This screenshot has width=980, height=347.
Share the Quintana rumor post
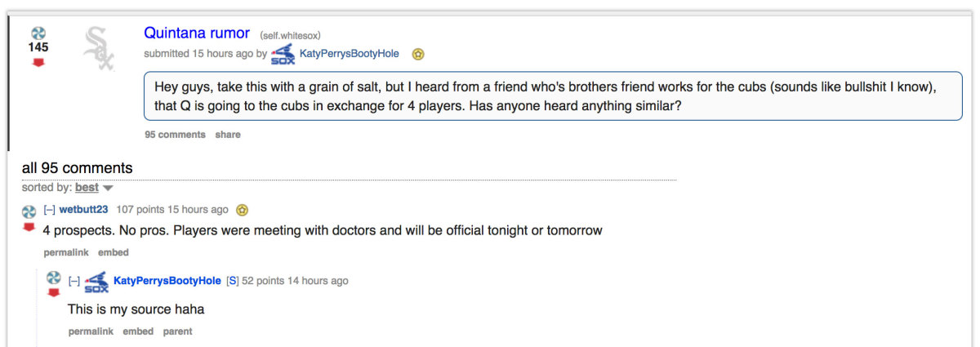[x=228, y=135]
